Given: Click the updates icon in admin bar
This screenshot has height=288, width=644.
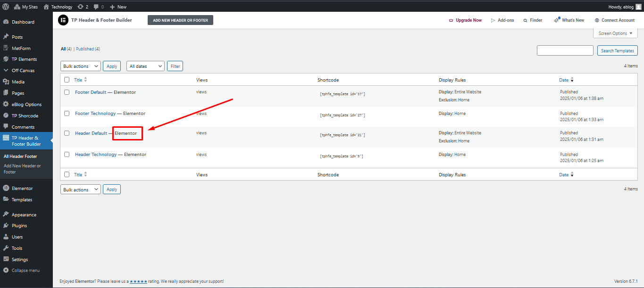Looking at the screenshot, I should (x=81, y=7).
